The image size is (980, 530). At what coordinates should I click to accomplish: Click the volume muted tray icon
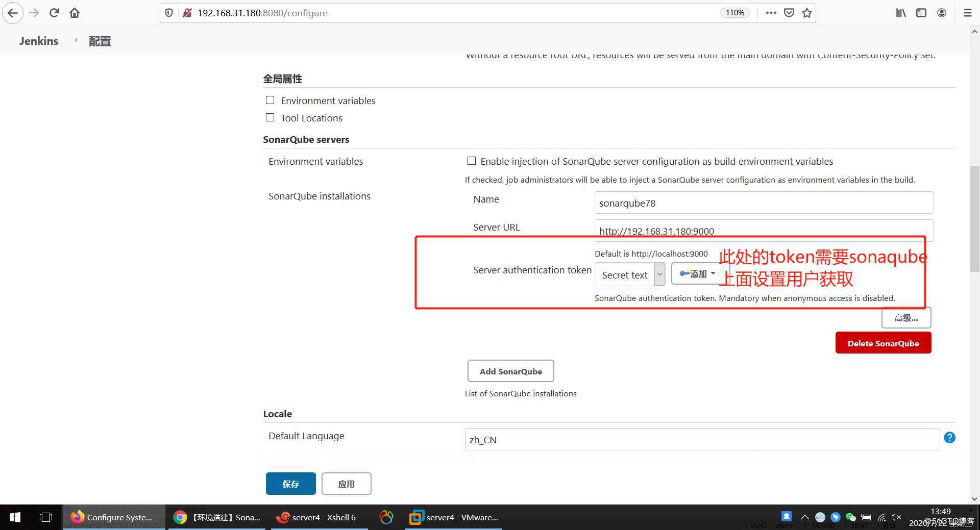[x=896, y=517]
